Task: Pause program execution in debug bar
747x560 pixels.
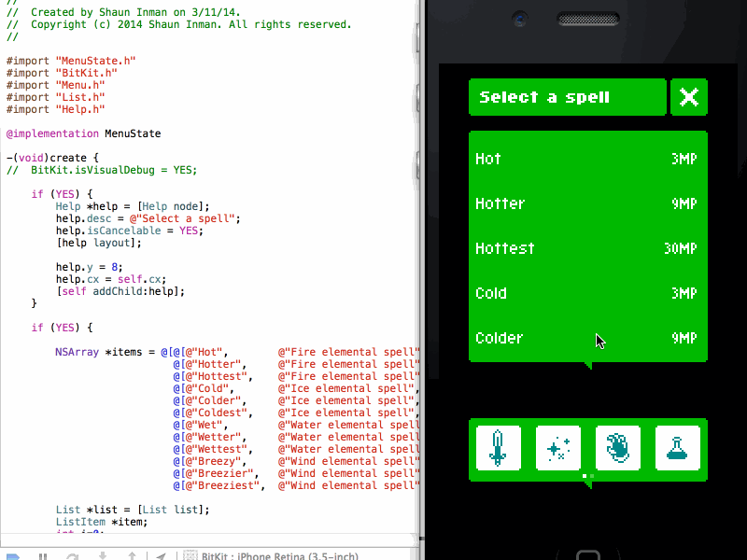Action: (42, 556)
